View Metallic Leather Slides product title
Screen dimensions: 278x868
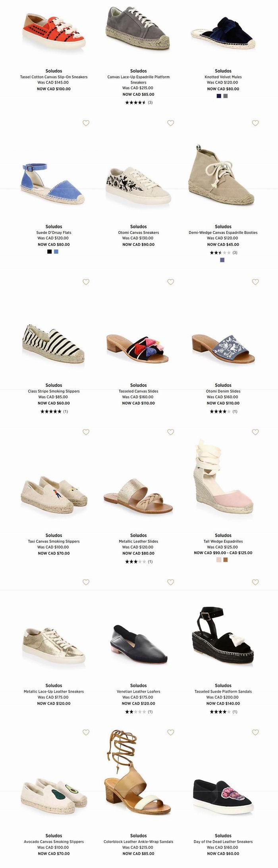click(x=139, y=541)
